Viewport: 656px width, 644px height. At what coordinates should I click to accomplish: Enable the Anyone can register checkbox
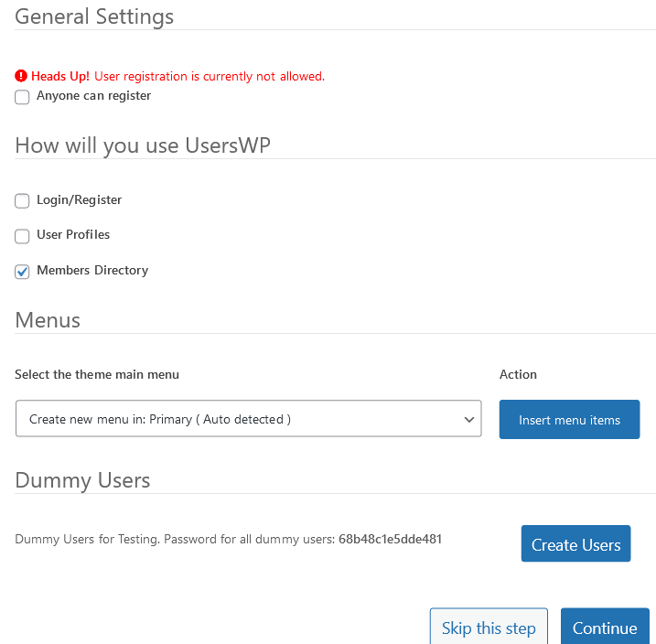(x=22, y=97)
